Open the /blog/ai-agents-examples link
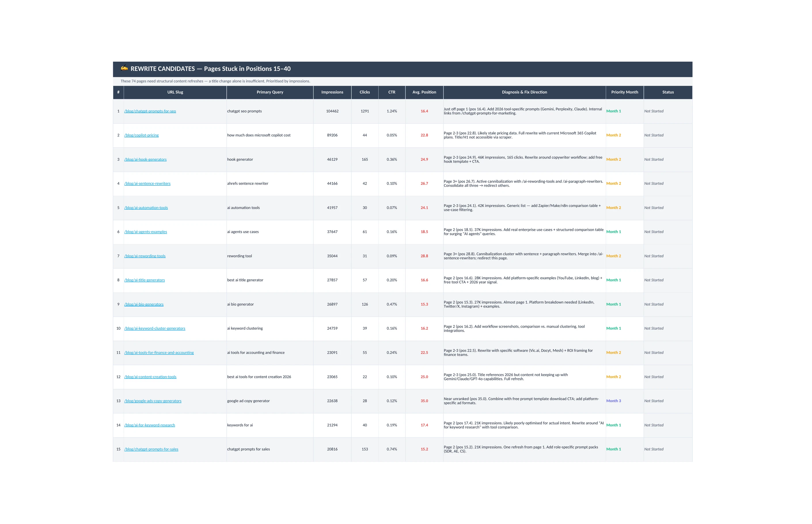Image resolution: width=812 pixels, height=524 pixels. pyautogui.click(x=146, y=232)
